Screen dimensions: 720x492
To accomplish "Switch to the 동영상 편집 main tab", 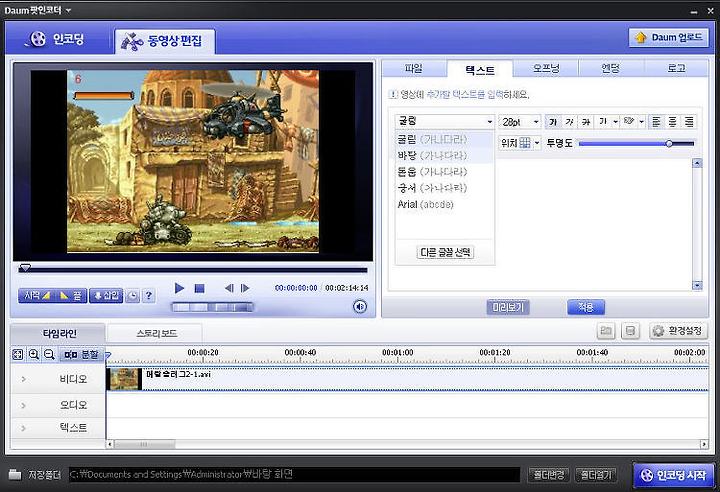I will pyautogui.click(x=164, y=41).
